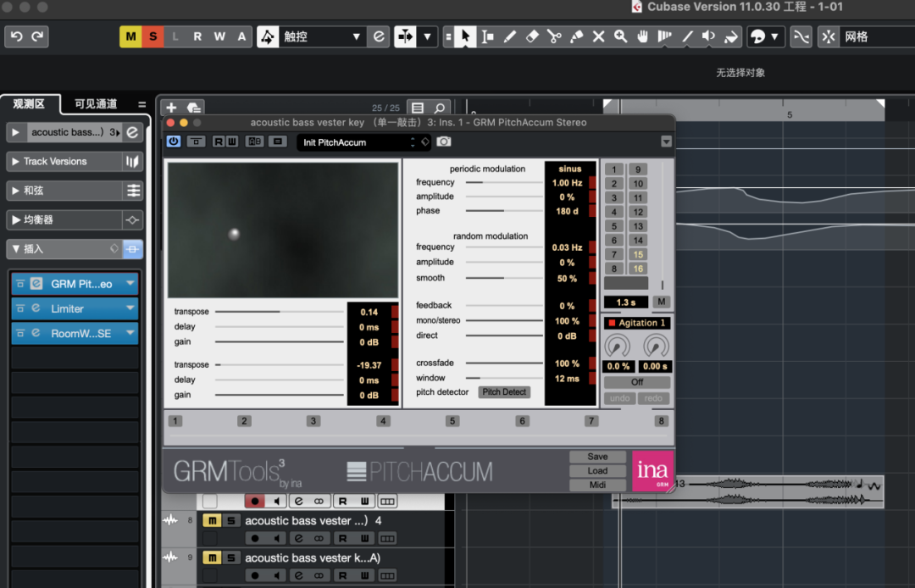The width and height of the screenshot is (915, 588).
Task: Select the Line tool
Action: pos(687,36)
